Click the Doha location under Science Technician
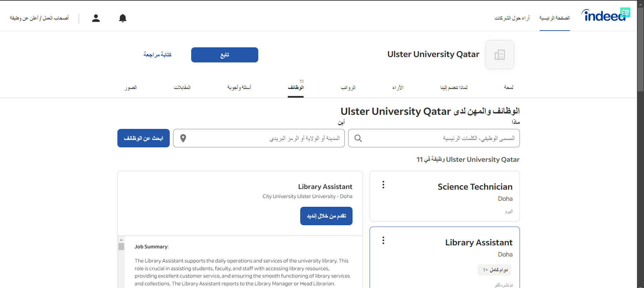 point(505,199)
